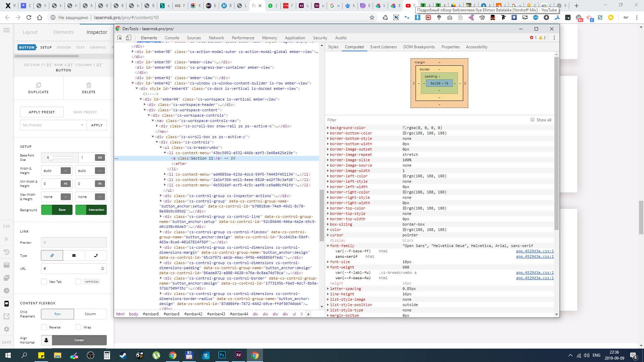
Task: Open the Event Listeners tab
Action: click(383, 47)
